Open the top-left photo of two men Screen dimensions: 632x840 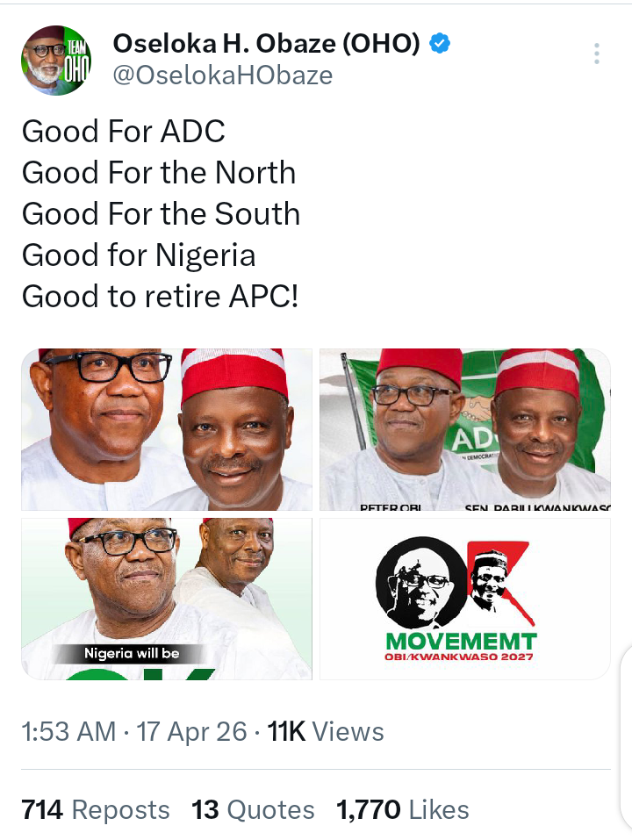click(x=167, y=429)
